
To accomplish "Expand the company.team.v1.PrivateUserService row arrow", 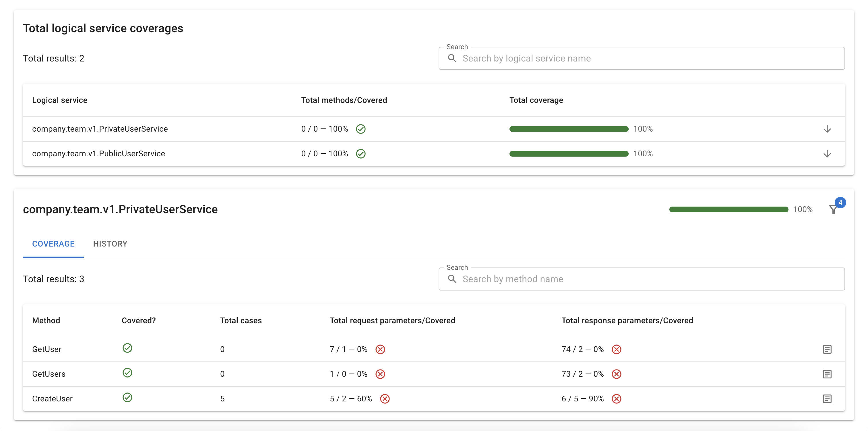I will [x=827, y=129].
